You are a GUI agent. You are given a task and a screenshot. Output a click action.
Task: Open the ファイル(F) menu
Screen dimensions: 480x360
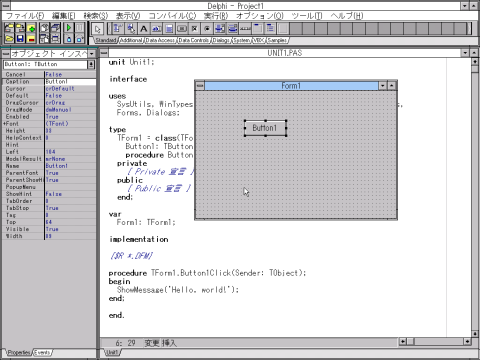[x=25, y=16]
